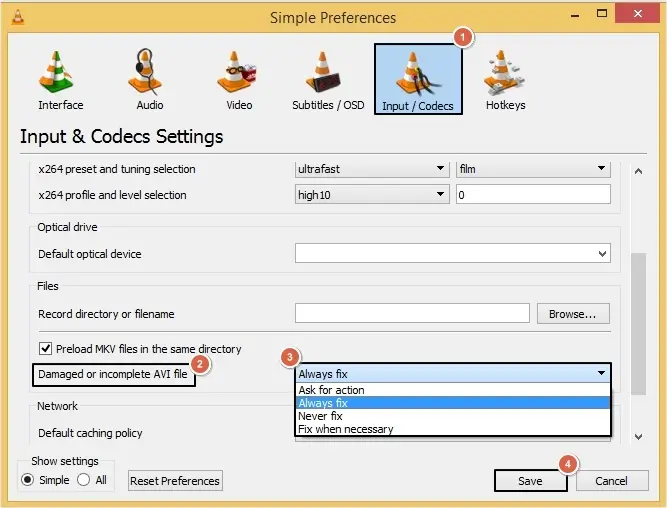Click the VLC cone icon in title bar
Screen dimensions: 667x508
click(17, 17)
